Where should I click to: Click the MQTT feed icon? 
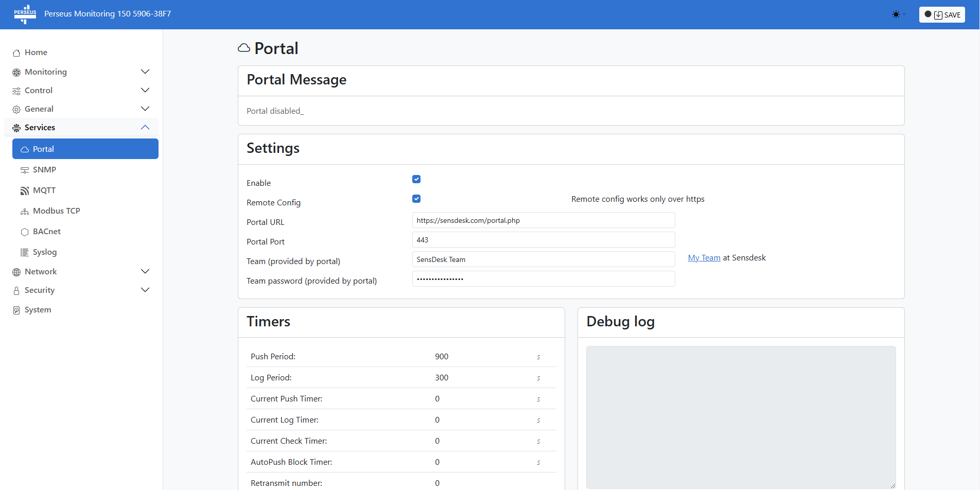[24, 191]
